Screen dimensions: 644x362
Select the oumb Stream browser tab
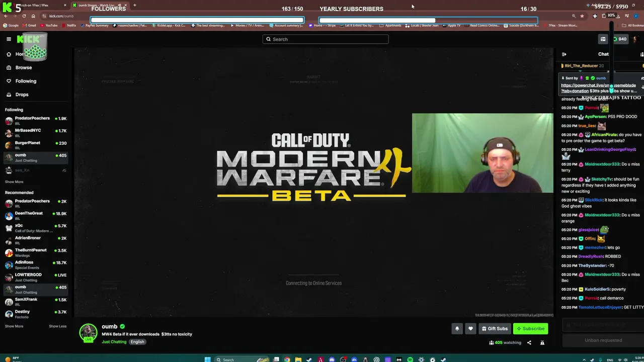point(100,5)
